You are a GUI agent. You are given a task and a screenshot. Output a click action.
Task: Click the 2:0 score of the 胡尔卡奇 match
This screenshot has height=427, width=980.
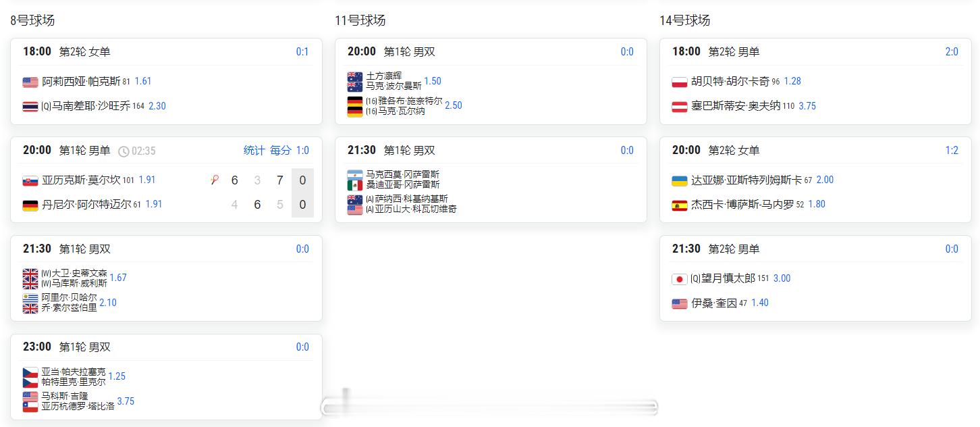(952, 51)
